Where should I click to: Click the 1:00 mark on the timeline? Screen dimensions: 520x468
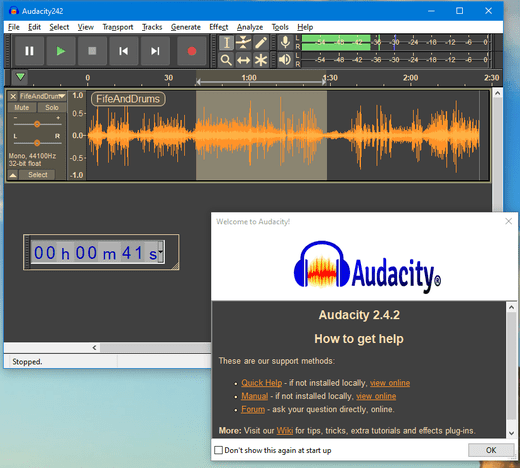(249, 78)
